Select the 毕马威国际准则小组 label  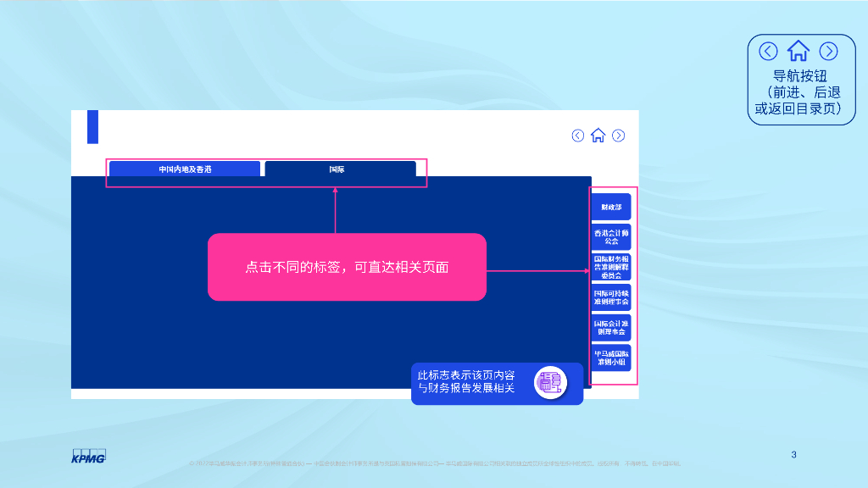[611, 358]
